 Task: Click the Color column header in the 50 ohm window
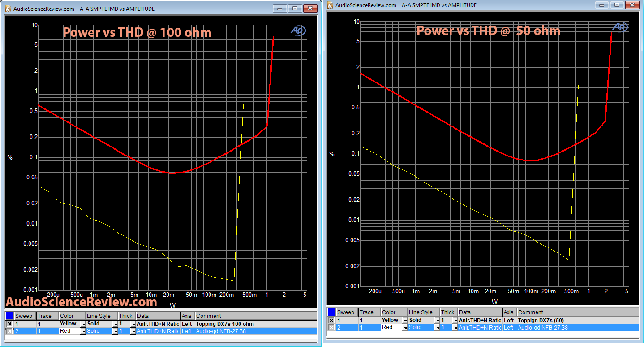394,312
